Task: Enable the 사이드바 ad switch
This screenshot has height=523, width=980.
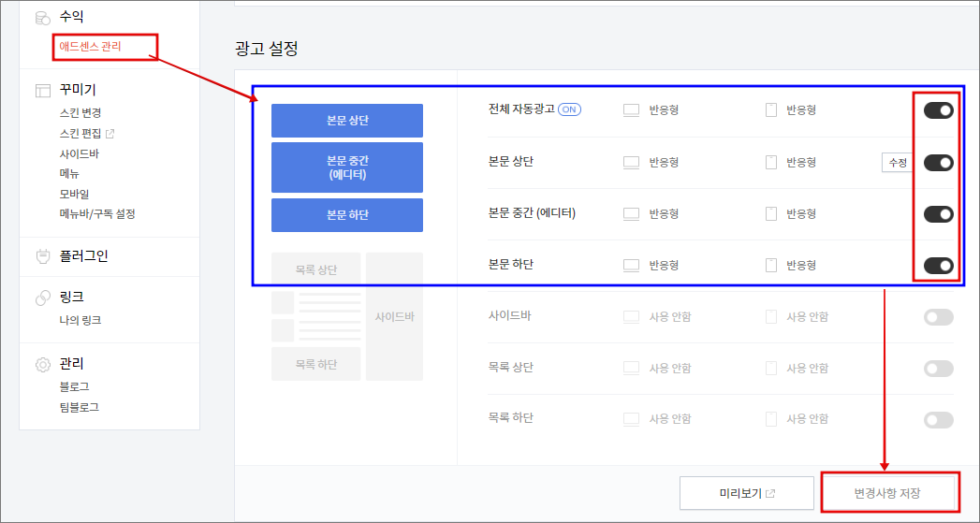Action: point(939,317)
